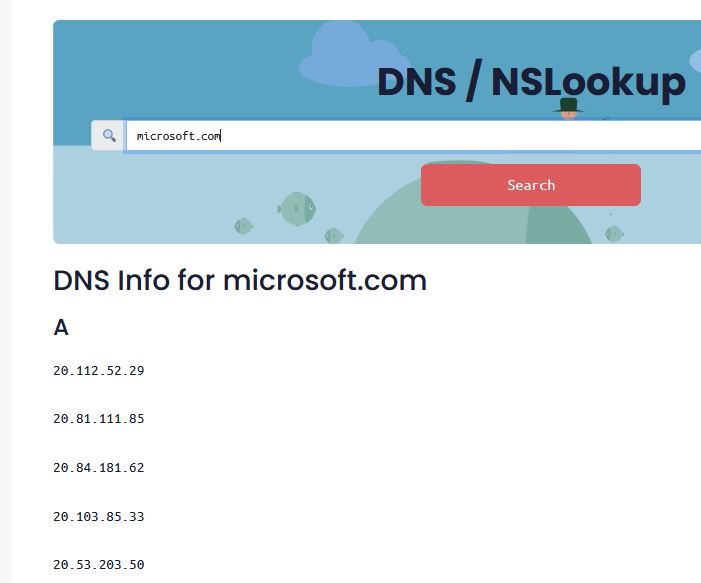Click the gray left page margin strip

coord(5,292)
